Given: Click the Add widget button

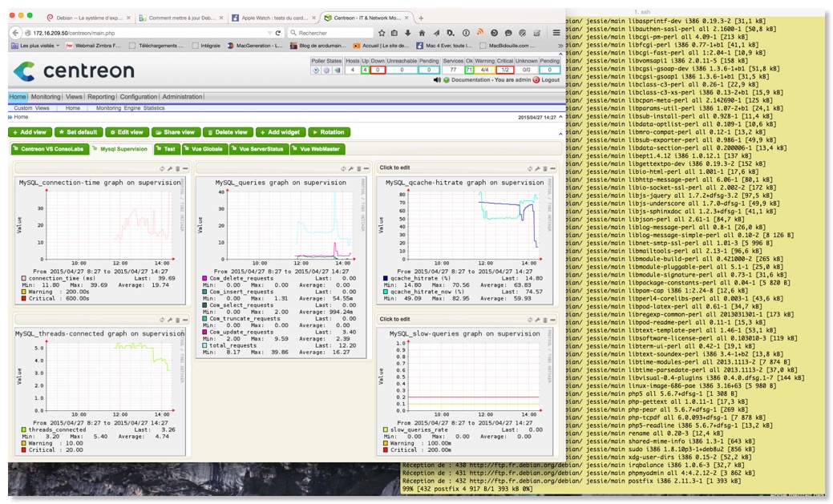Looking at the screenshot, I should click(281, 132).
